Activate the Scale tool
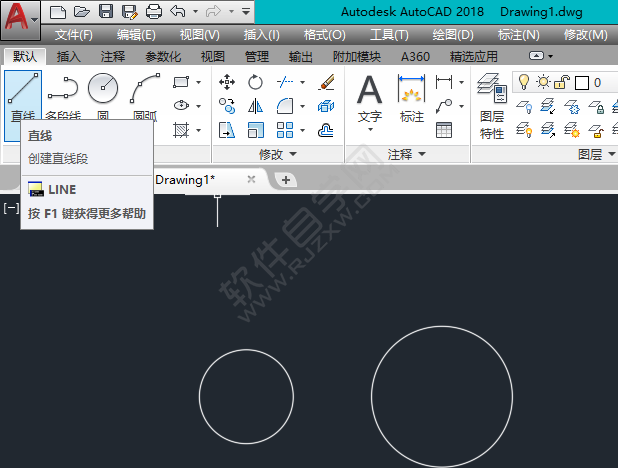 click(255, 130)
